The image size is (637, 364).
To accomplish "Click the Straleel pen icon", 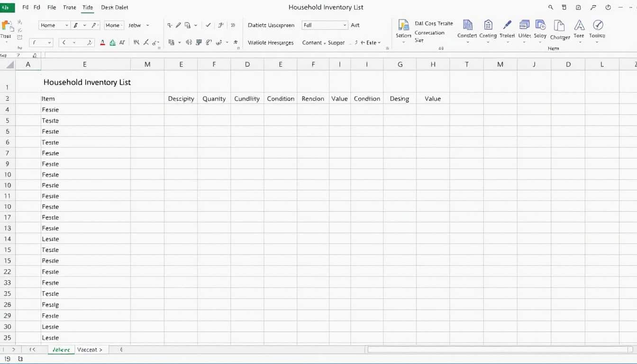I will 507,25.
